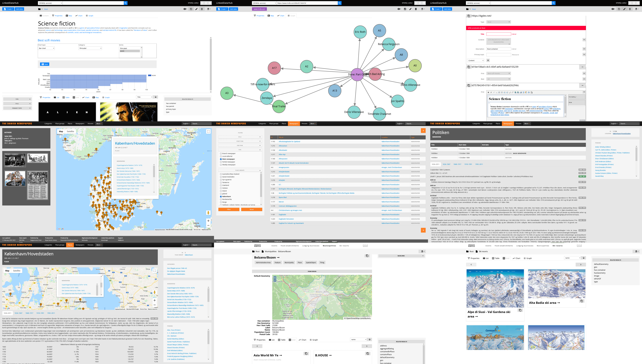Click previous-page arrow in Ski resorts grid
642x364 pixels.
tap(471, 264)
